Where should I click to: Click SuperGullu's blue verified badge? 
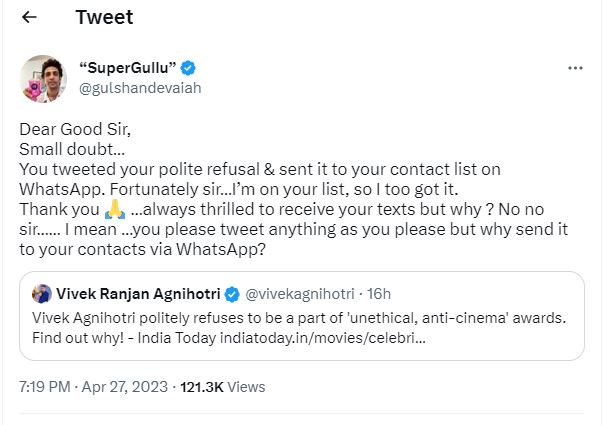click(187, 68)
